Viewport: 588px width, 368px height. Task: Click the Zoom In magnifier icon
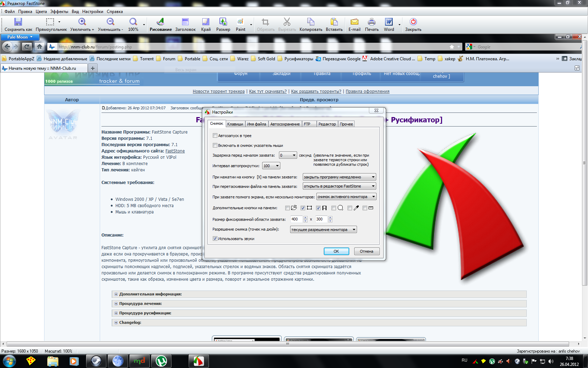(82, 22)
